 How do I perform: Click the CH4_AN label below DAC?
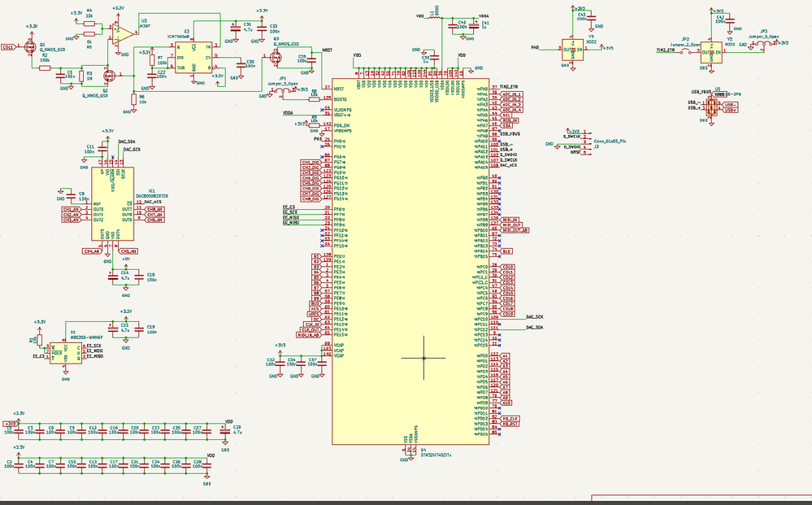(92, 251)
